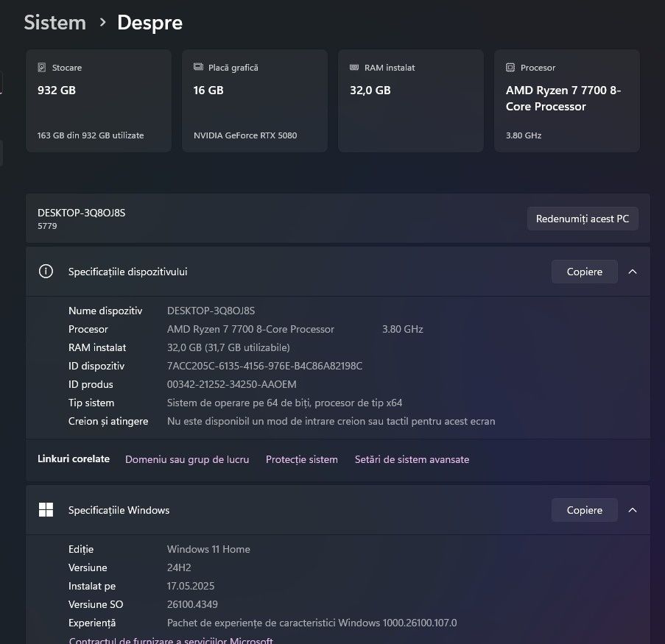
Task: Select Instalat pe date 17.05.2025
Action: point(191,586)
